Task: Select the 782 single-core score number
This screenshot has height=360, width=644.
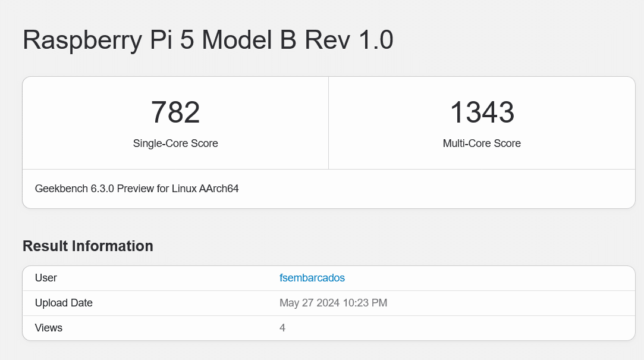Action: click(x=175, y=112)
